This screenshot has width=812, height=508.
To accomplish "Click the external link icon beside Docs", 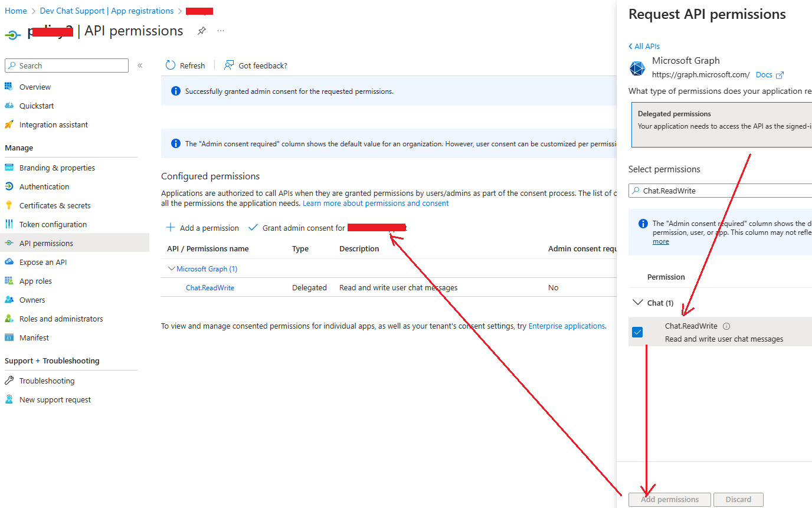I will pyautogui.click(x=780, y=75).
